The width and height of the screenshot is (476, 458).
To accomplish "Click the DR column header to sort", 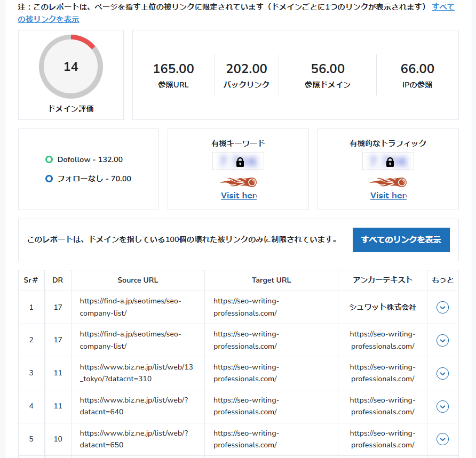I will (x=58, y=280).
